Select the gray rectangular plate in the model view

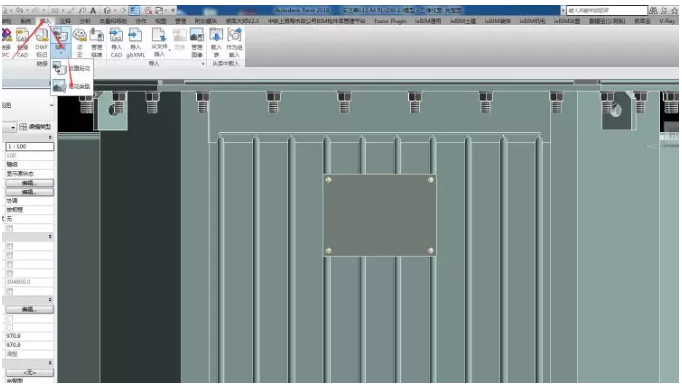pyautogui.click(x=379, y=215)
